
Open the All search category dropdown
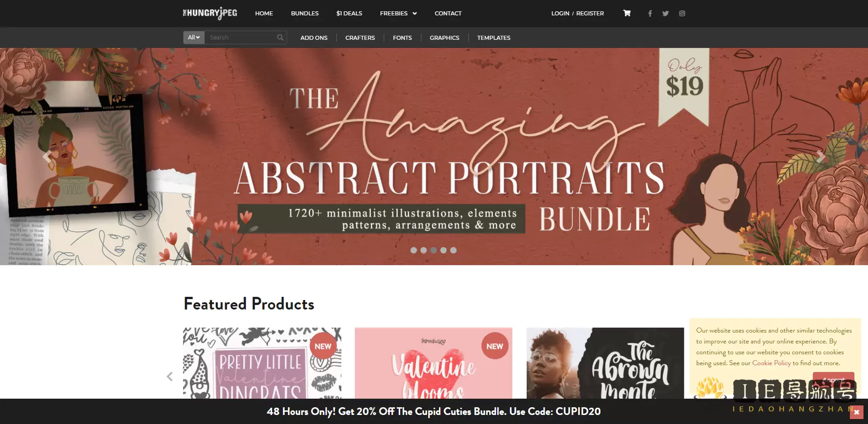coord(194,38)
